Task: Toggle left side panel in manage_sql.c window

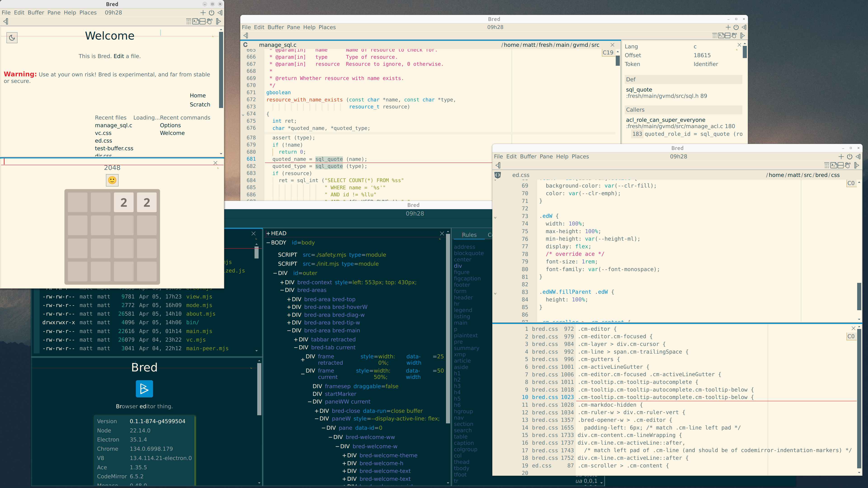Action: [x=246, y=36]
